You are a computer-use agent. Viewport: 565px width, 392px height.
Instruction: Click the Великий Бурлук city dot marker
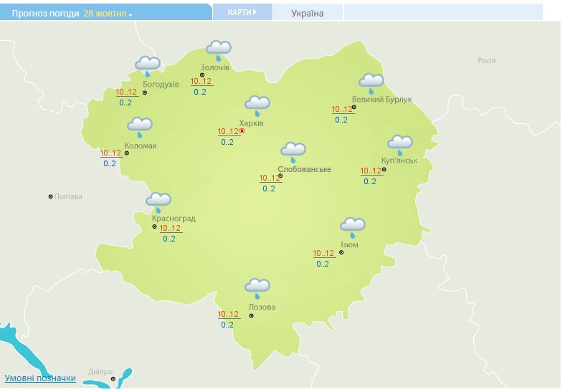point(354,107)
